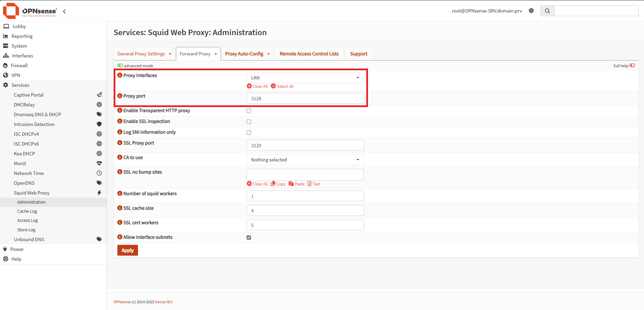The height and width of the screenshot is (310, 644).
Task: Click the Number of squid workers field
Action: [x=305, y=196]
